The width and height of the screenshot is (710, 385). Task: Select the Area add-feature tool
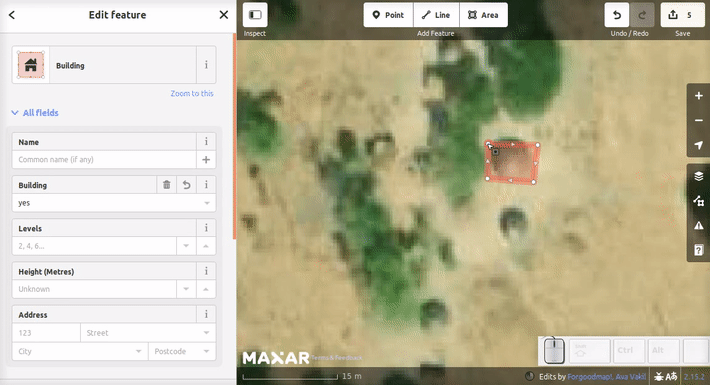click(x=483, y=15)
